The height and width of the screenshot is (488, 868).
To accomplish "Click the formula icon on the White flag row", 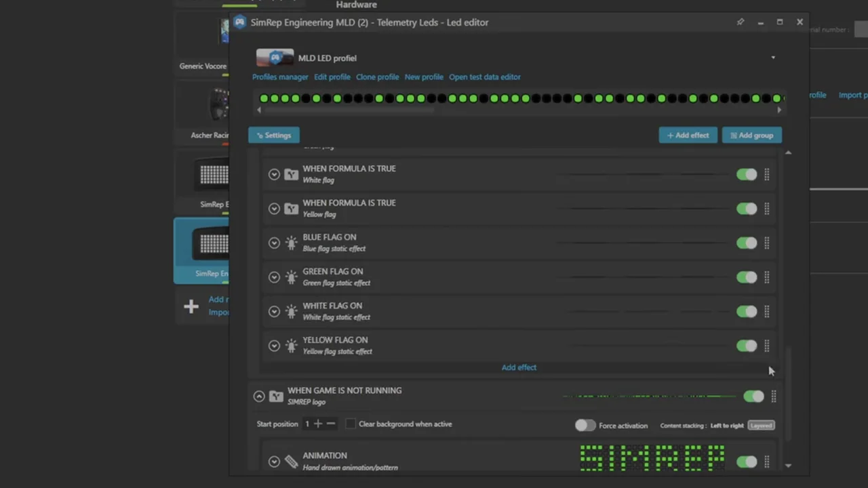I will (291, 174).
